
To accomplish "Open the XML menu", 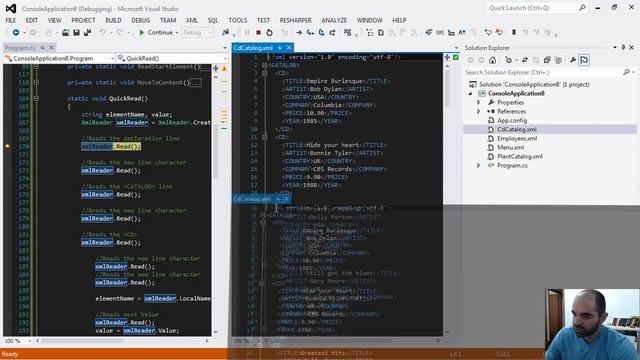I will click(191, 20).
